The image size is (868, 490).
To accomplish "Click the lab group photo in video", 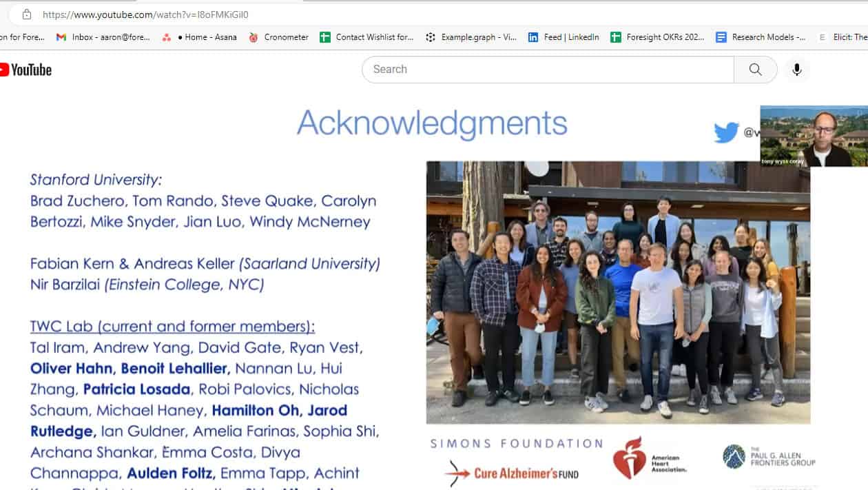I will (618, 292).
